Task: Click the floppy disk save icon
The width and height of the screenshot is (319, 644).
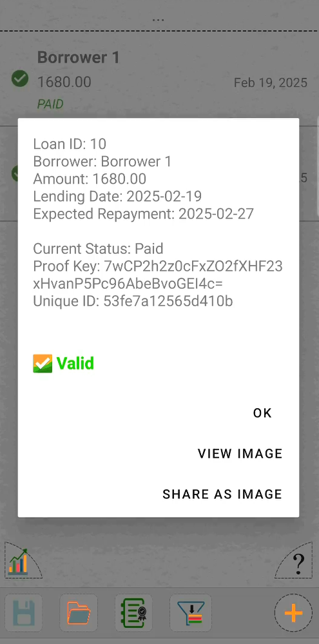Action: [23, 613]
